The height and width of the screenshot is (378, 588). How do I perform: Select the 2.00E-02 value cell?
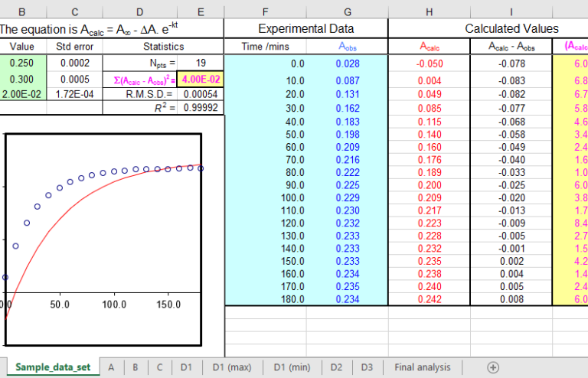point(22,94)
